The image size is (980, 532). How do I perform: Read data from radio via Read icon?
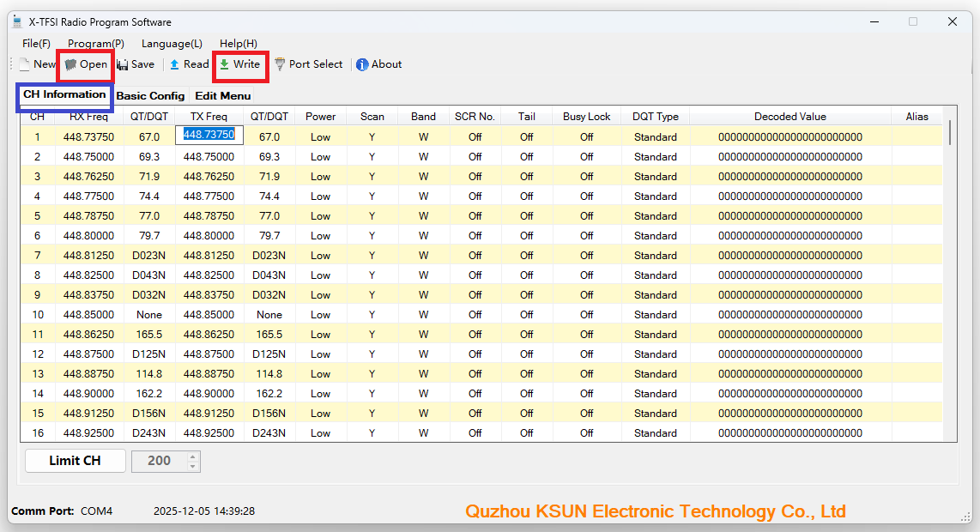tap(174, 64)
